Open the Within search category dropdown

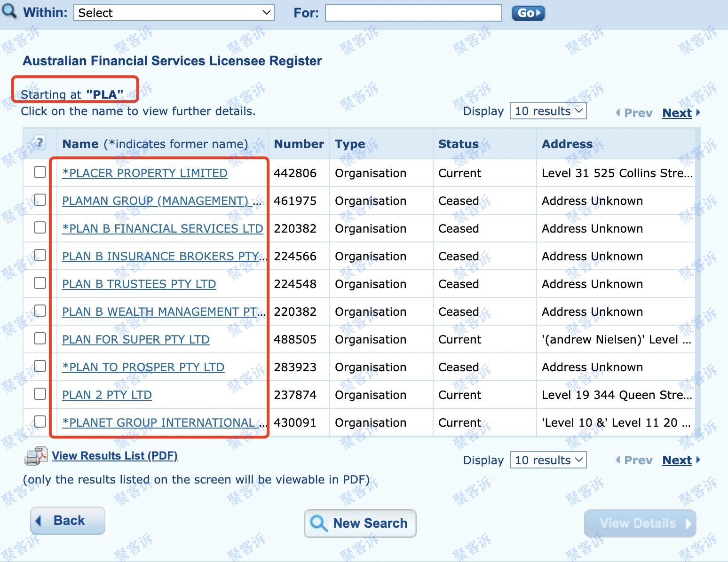pos(174,13)
